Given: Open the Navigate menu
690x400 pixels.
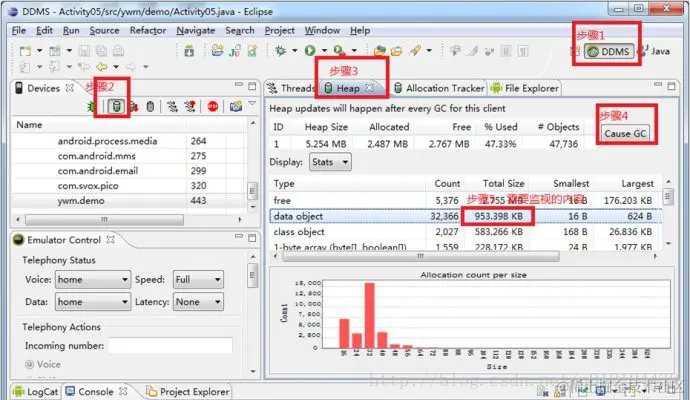Looking at the screenshot, I should (196, 30).
